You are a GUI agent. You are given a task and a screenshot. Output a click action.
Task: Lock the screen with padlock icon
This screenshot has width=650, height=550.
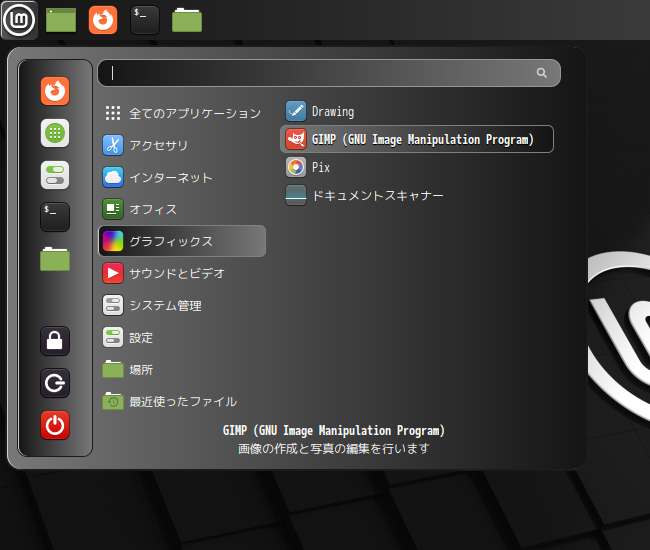55,341
